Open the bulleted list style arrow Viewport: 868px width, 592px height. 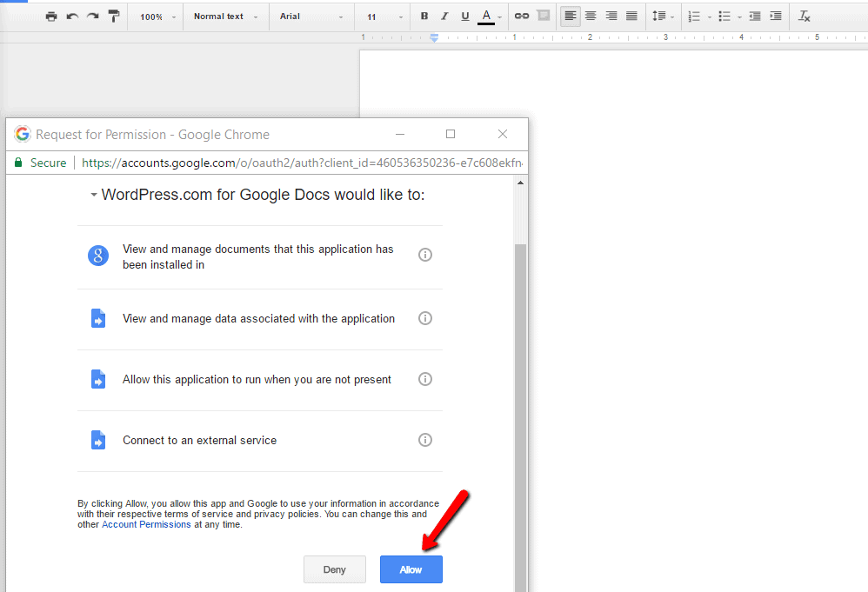(739, 17)
